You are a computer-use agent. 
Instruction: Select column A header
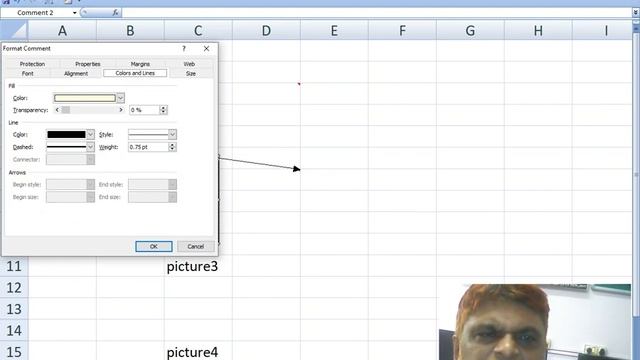62,31
